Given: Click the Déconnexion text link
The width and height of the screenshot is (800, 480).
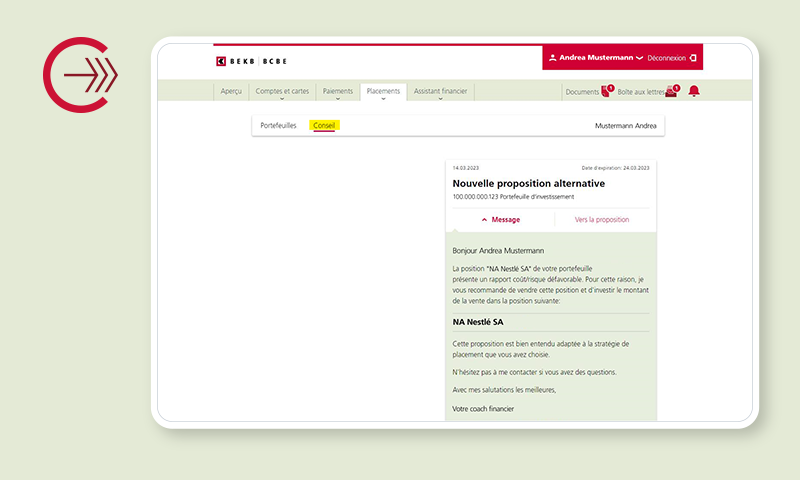Looking at the screenshot, I should coord(666,58).
